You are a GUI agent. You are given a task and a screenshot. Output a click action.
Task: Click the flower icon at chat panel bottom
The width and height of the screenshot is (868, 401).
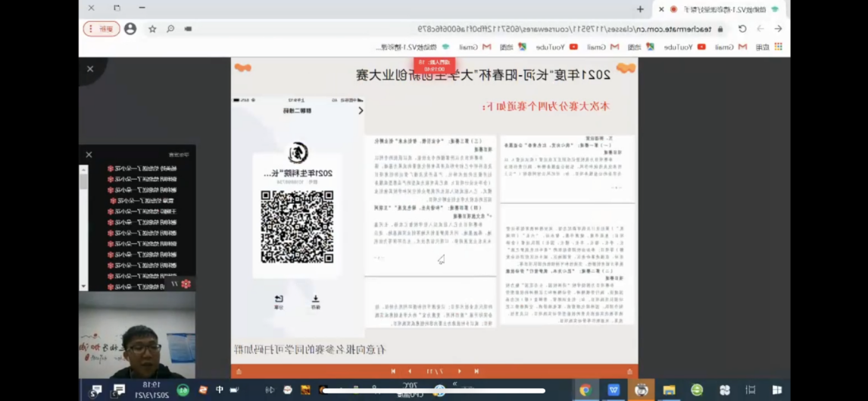coord(186,284)
